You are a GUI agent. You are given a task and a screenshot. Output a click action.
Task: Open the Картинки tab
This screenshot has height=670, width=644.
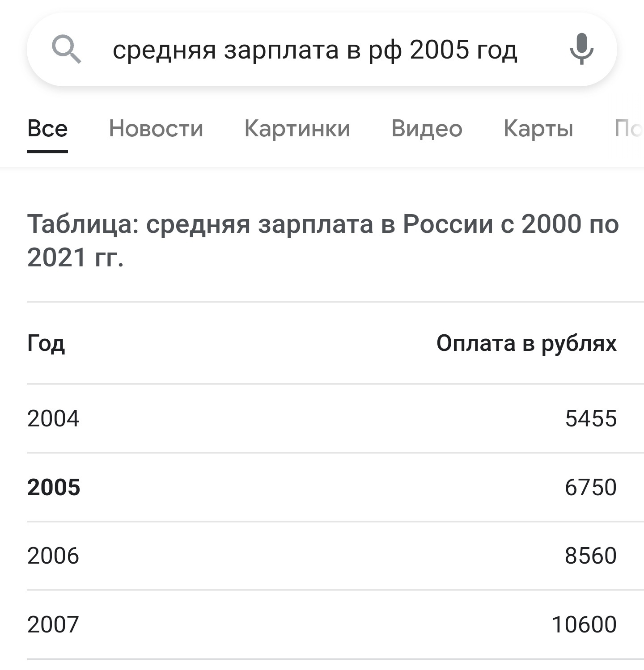297,129
